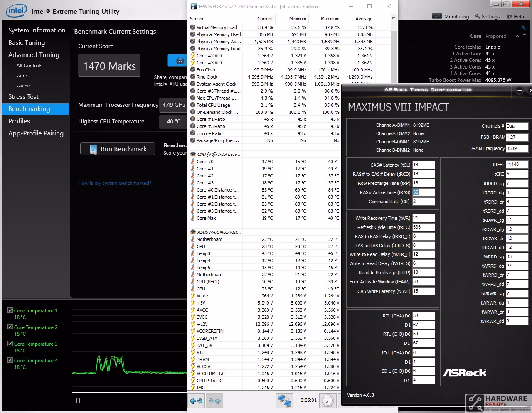Collapse the CPU [#0] Intel Core sensor group

(x=193, y=154)
